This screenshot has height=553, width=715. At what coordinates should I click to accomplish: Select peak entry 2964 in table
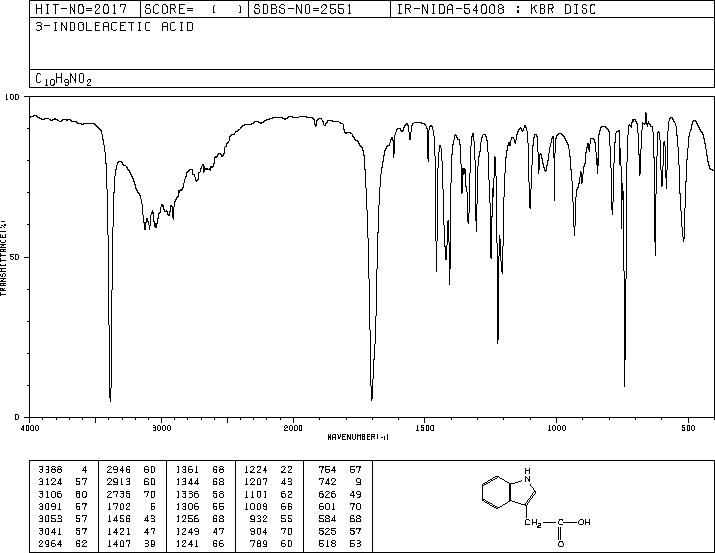click(63, 544)
